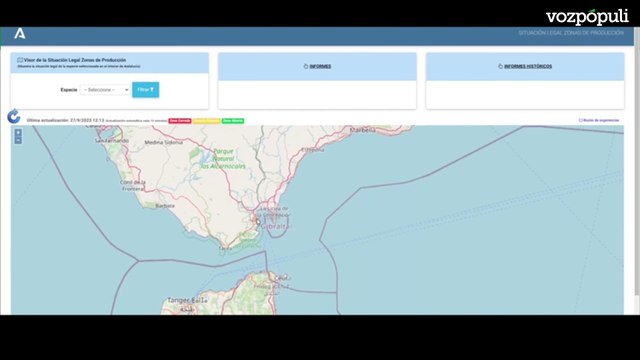Click the page vertical scrollbar
This screenshot has height=360, width=640.
point(637,161)
